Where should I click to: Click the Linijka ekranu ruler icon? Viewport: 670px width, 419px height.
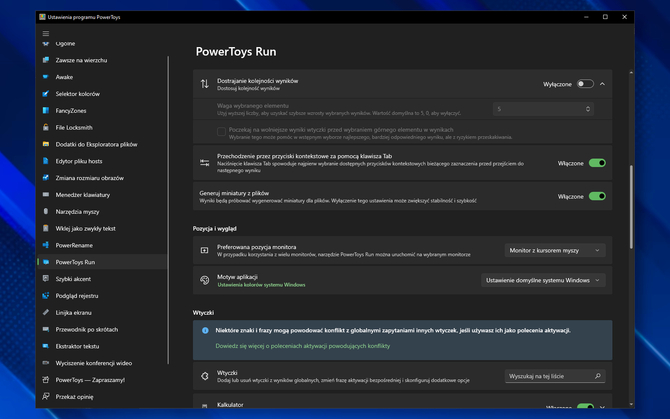point(46,313)
